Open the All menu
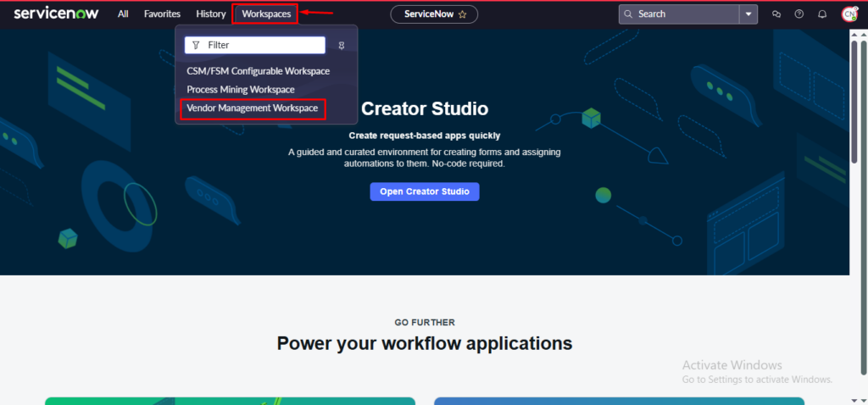868x405 pixels. click(123, 14)
